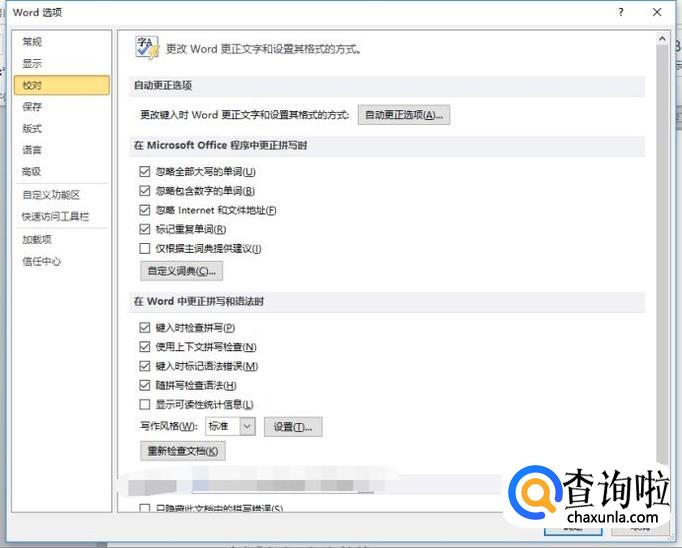Click 在 Word 中更正拼写和语法时 header
The height and width of the screenshot is (548, 682).
(199, 301)
